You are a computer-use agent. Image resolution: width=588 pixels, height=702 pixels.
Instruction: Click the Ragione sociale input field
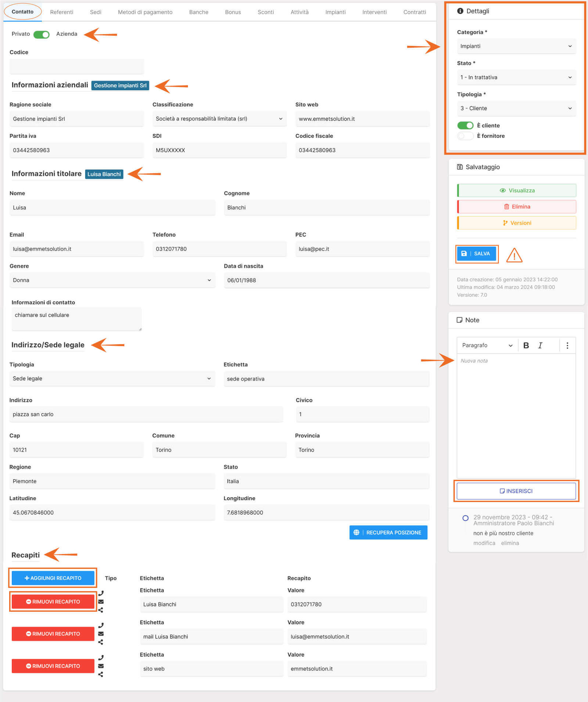tap(76, 119)
